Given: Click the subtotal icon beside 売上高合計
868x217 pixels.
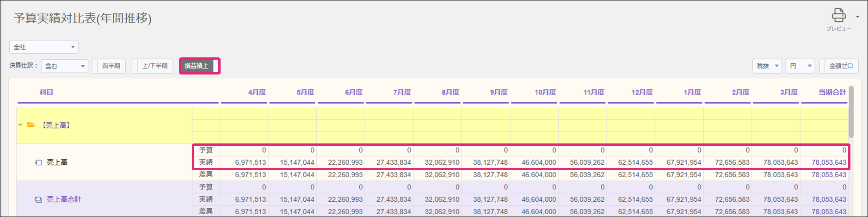Looking at the screenshot, I should point(38,199).
